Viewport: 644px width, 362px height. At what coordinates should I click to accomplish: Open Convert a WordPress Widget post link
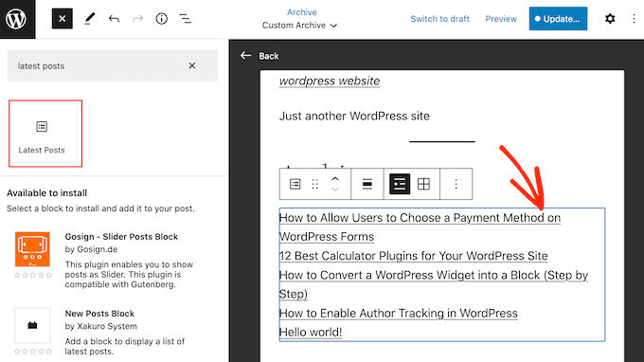point(434,284)
